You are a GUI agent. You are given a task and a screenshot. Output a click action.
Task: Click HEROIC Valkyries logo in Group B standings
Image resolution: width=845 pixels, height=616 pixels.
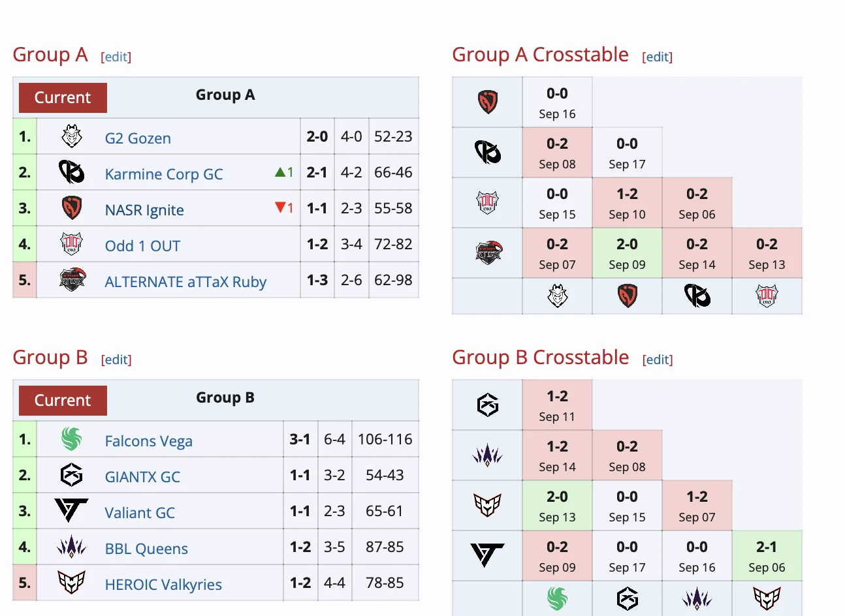[x=71, y=583]
